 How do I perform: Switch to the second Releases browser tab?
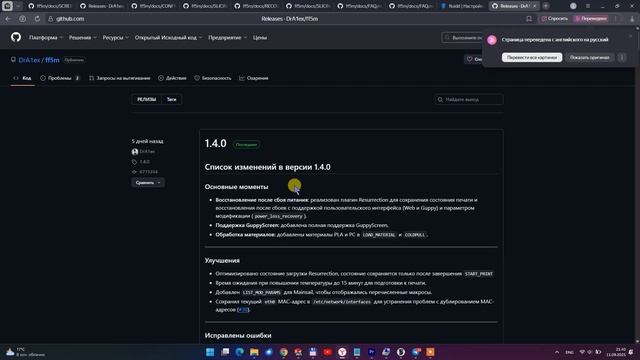(514, 6)
